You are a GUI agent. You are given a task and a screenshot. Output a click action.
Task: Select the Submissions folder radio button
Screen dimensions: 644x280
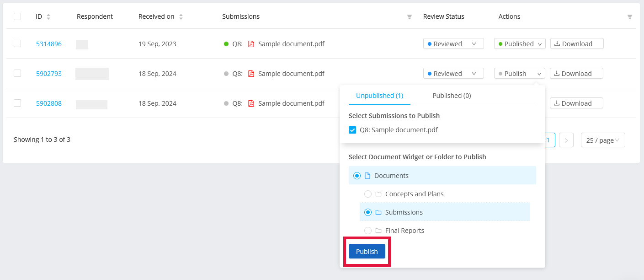[x=368, y=212]
